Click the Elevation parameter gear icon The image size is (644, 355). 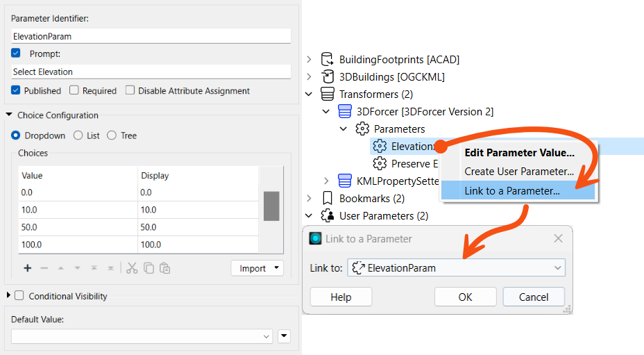pyautogui.click(x=380, y=146)
